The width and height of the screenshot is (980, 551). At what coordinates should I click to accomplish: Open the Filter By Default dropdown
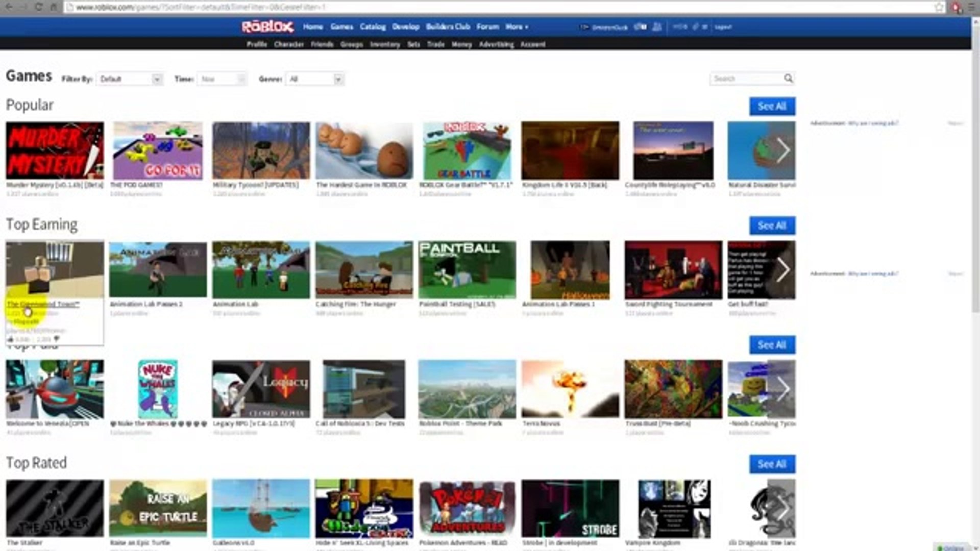click(x=130, y=79)
